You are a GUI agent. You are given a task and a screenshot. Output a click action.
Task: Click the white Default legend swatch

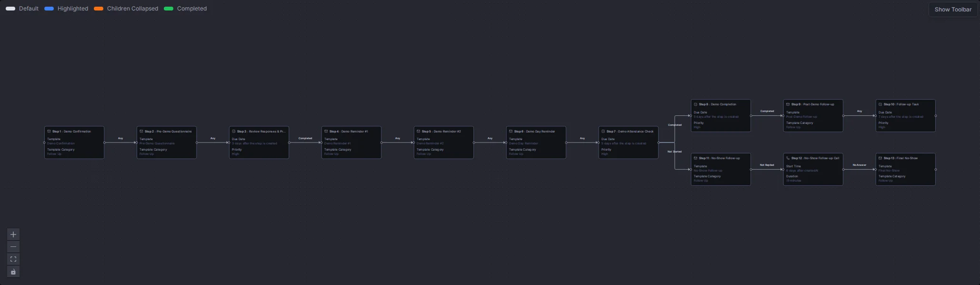click(x=10, y=9)
